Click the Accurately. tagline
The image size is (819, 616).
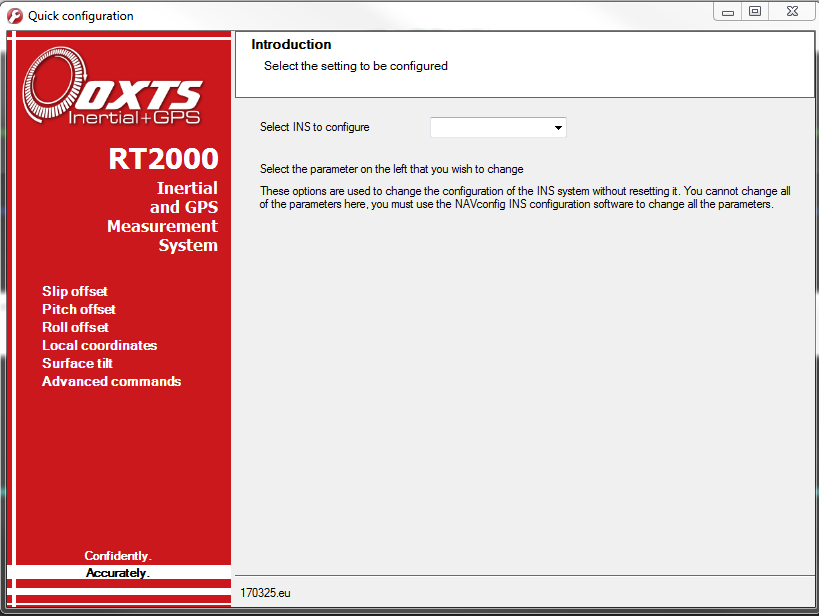[117, 572]
